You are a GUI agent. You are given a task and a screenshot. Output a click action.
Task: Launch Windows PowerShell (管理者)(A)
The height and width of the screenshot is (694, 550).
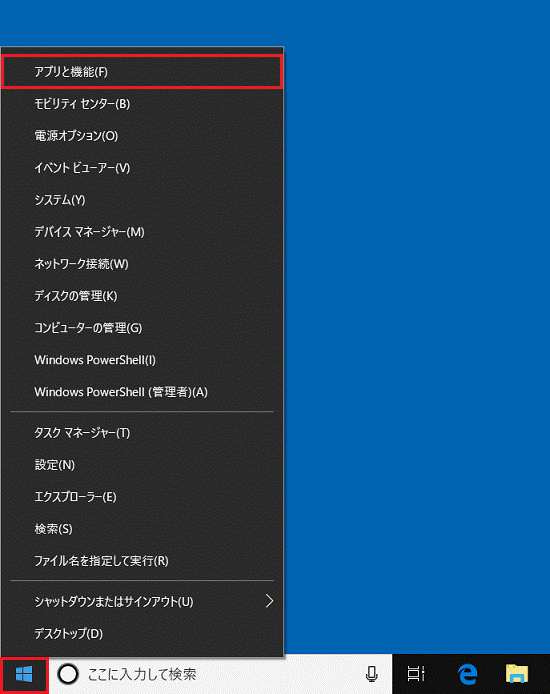(142, 392)
